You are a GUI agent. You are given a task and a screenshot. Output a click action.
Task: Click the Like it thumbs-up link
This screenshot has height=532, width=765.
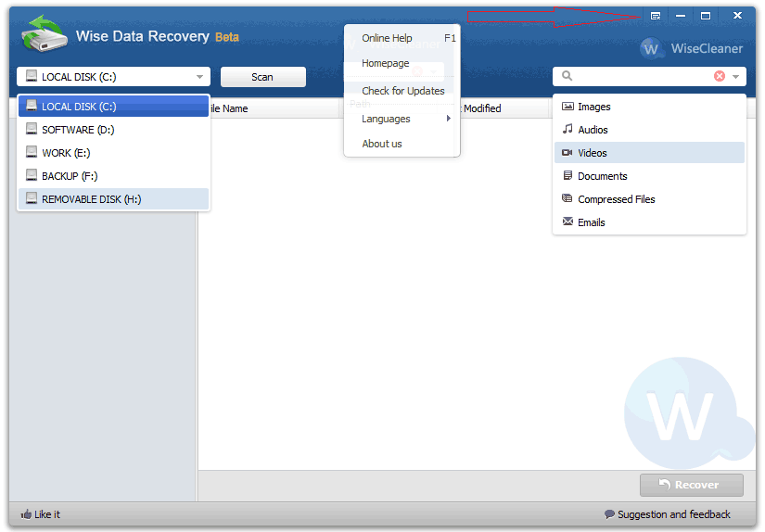[41, 514]
